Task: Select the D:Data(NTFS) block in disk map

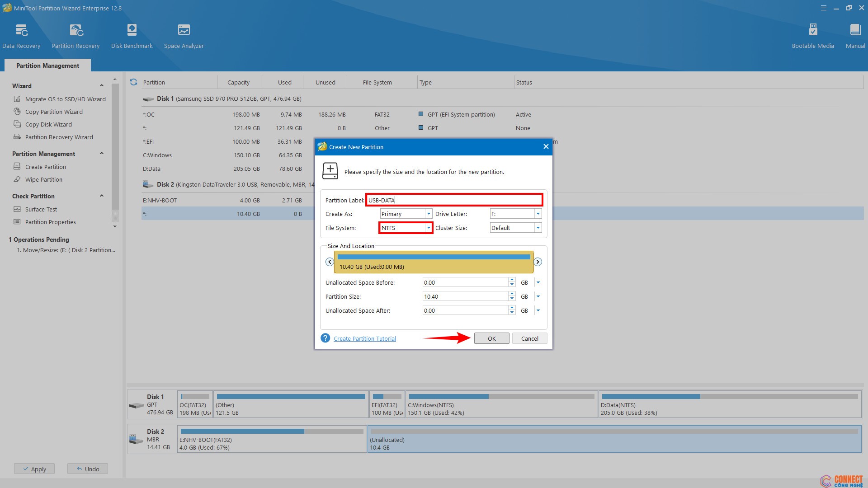Action: [x=730, y=404]
